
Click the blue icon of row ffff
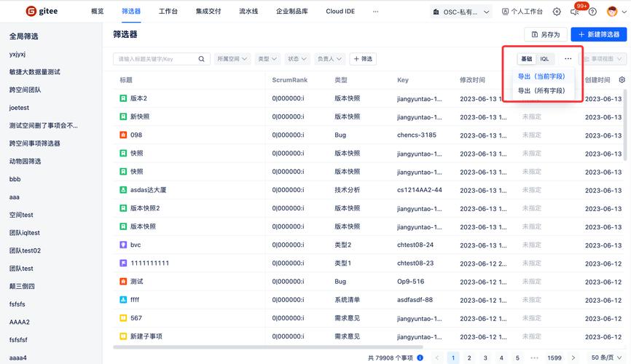(123, 300)
